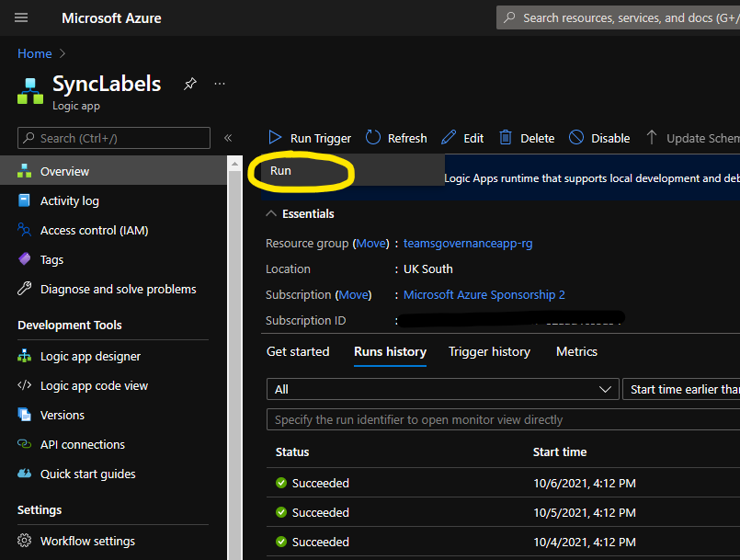
Task: Collapse the left navigation with the double chevron
Action: 228,138
